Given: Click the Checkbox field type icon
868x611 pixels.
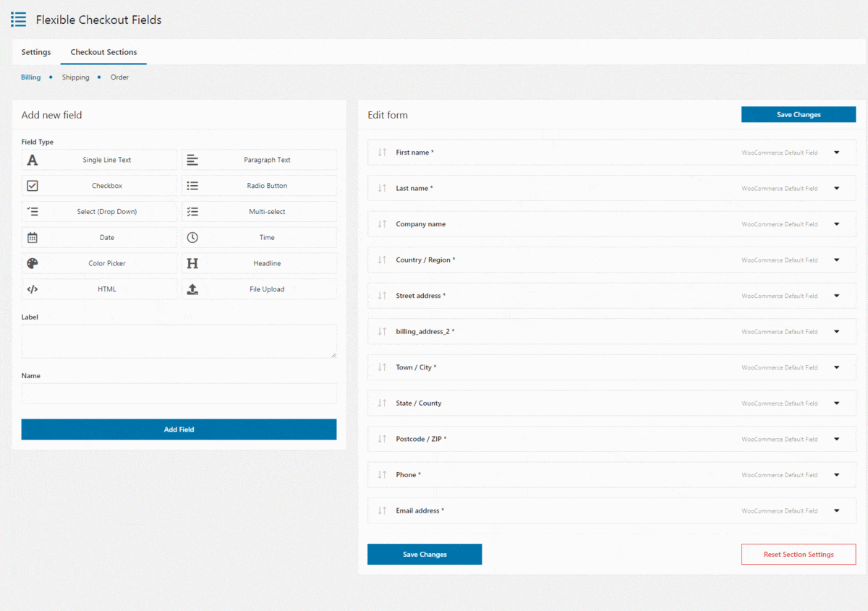Looking at the screenshot, I should coord(33,186).
